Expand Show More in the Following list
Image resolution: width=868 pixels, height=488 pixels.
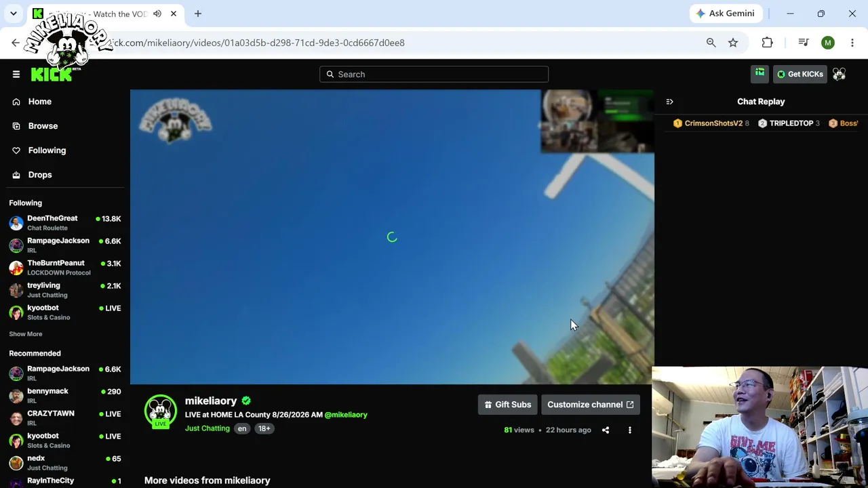(x=26, y=334)
